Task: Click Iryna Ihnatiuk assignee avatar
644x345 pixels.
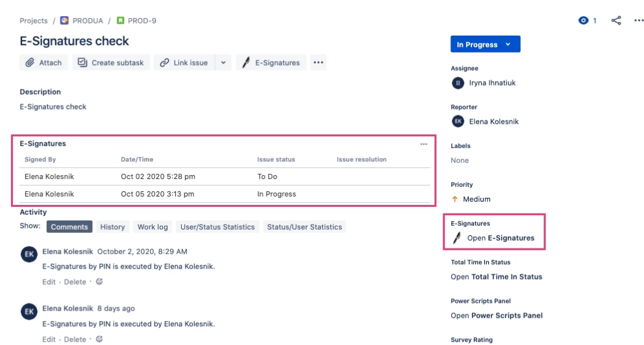Action: [x=458, y=83]
